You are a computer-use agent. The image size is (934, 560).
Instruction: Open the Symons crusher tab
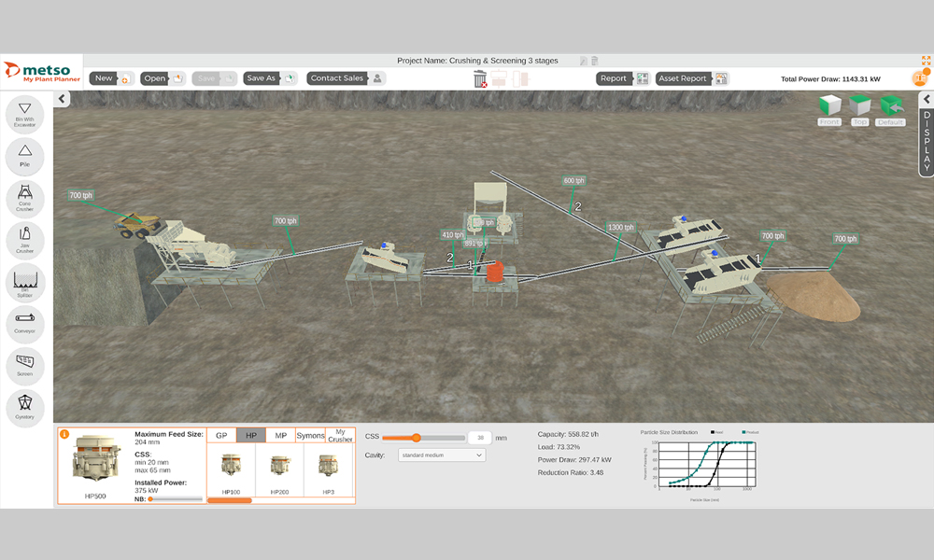[310, 436]
